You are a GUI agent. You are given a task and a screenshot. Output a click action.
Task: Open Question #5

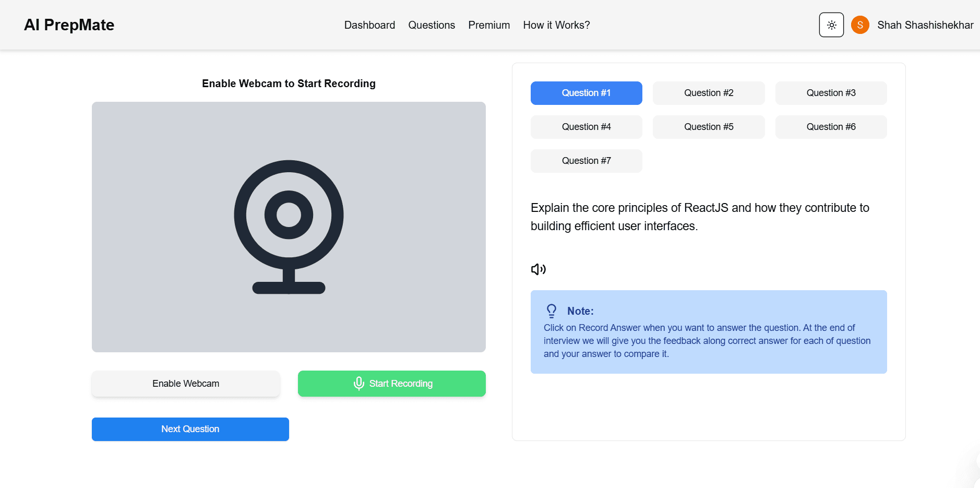[709, 127]
